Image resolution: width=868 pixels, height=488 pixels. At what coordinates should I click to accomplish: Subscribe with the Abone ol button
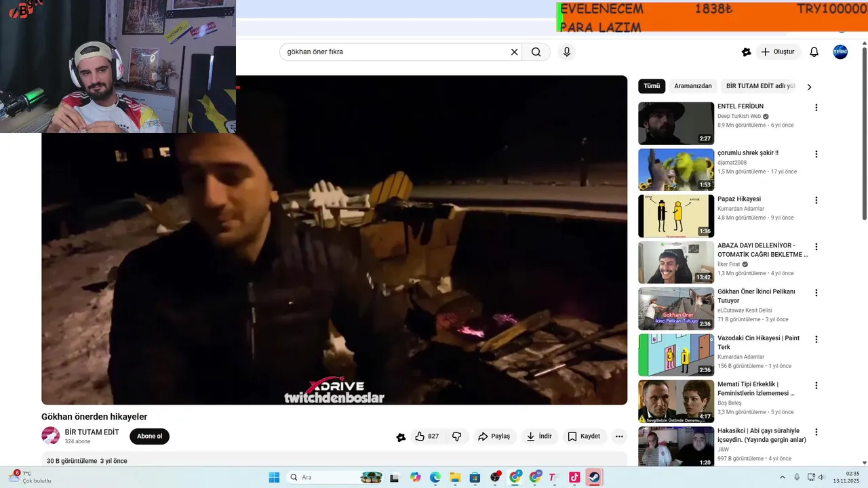click(150, 436)
